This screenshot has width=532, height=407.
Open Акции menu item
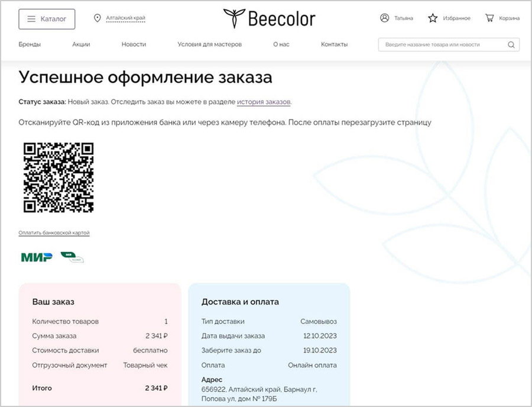tap(81, 44)
